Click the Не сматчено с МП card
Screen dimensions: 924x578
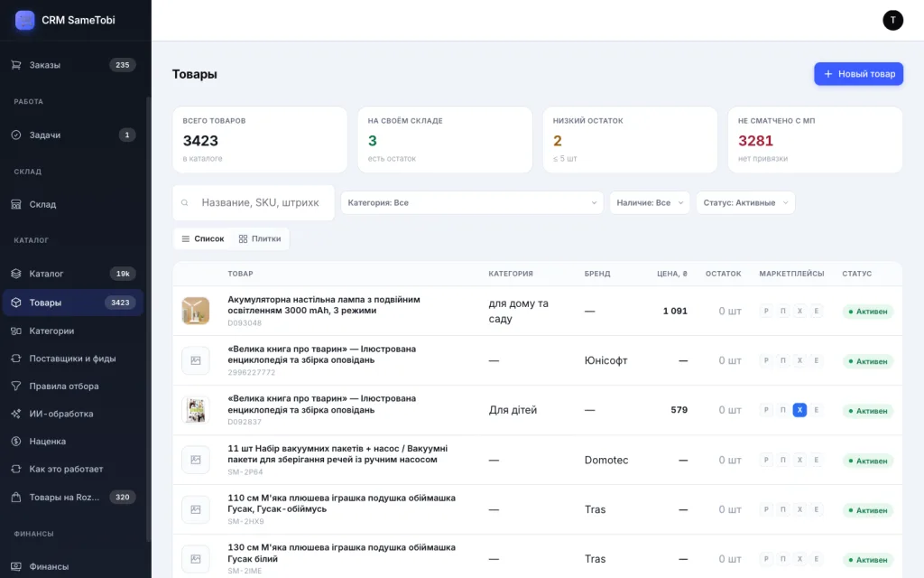(815, 140)
